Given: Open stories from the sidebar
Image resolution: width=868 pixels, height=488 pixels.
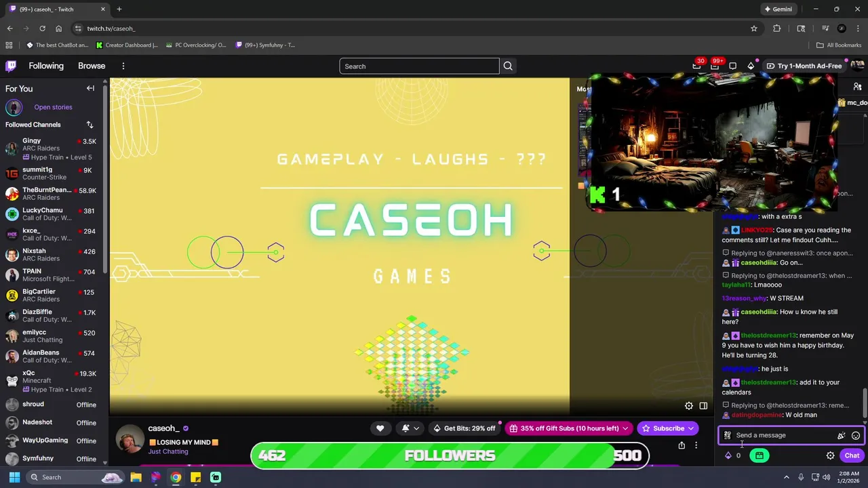Looking at the screenshot, I should coord(53,107).
